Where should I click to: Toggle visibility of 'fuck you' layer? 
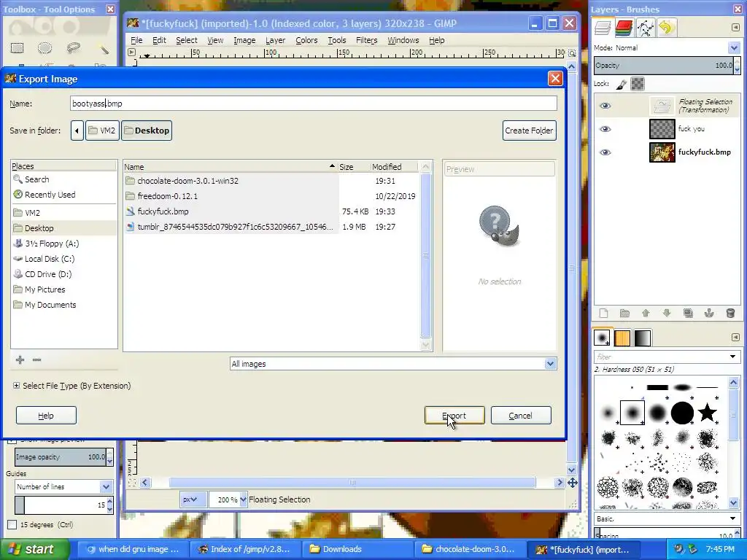605,129
